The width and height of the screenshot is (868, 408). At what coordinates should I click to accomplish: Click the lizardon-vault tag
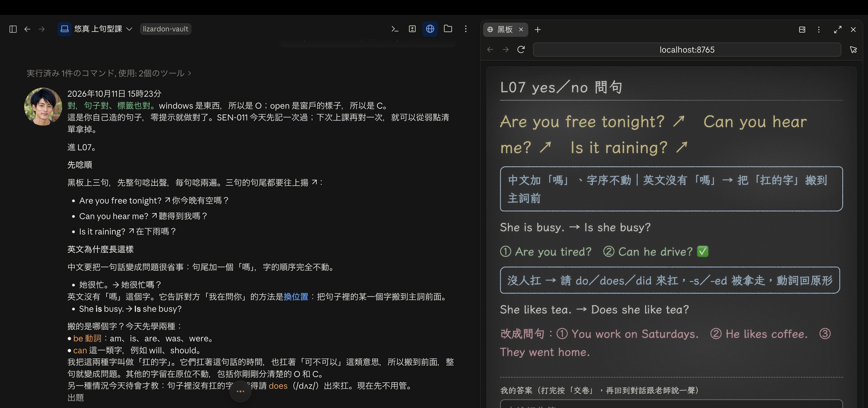pos(165,29)
